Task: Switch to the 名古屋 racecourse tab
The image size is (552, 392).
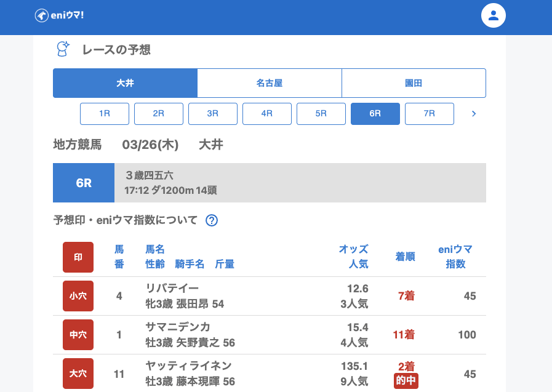Action: pos(270,83)
